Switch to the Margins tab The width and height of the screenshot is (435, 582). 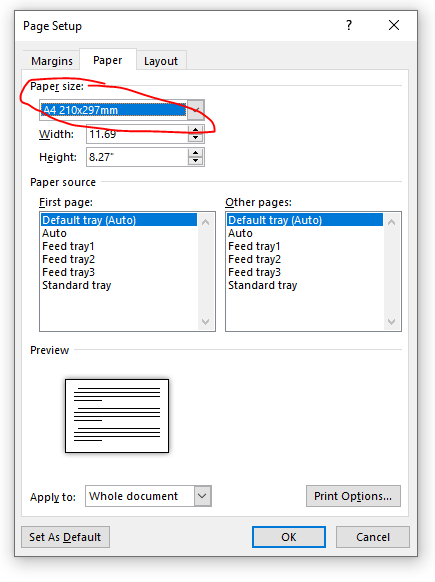click(52, 61)
